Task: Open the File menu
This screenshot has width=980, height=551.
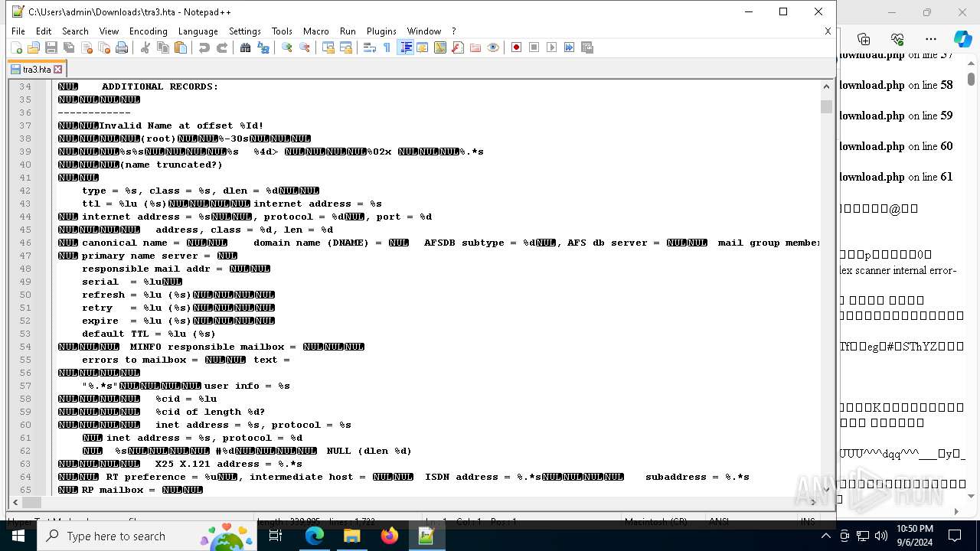Action: tap(18, 31)
